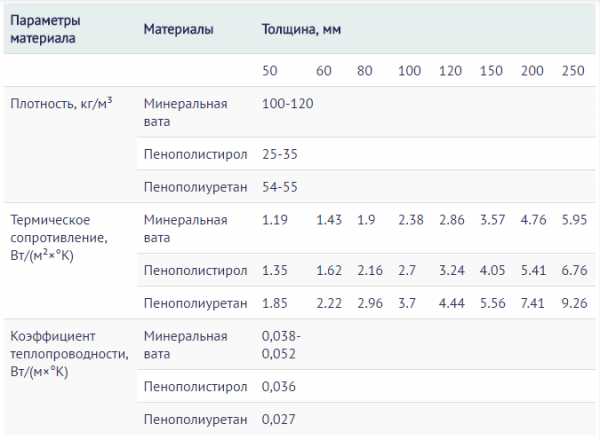Select the 120 thickness column heading
The width and height of the screenshot is (600, 440).
click(451, 70)
